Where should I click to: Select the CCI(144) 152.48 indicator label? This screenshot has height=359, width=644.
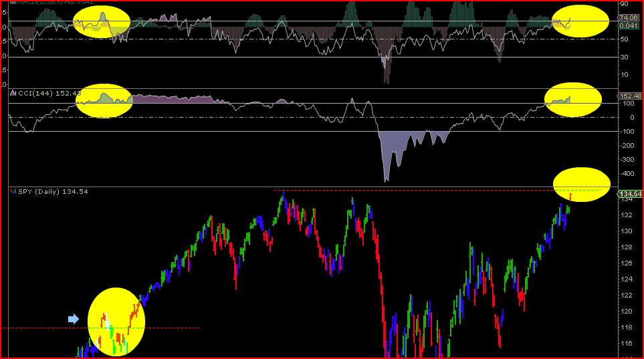(49, 93)
